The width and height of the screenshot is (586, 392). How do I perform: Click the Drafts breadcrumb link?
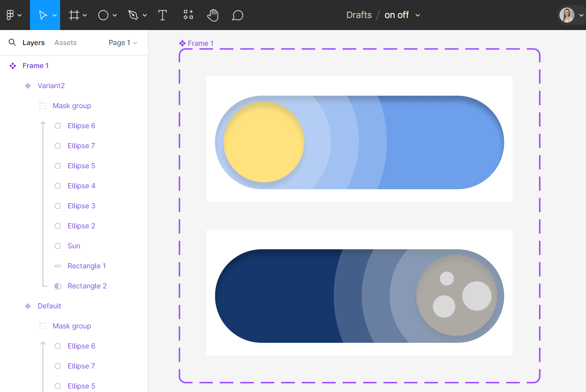point(359,15)
